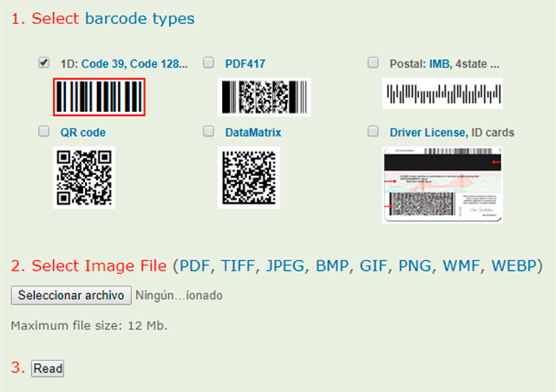Enable the PDF417 checkbox
Viewport: 556px width, 392px height.
208,62
